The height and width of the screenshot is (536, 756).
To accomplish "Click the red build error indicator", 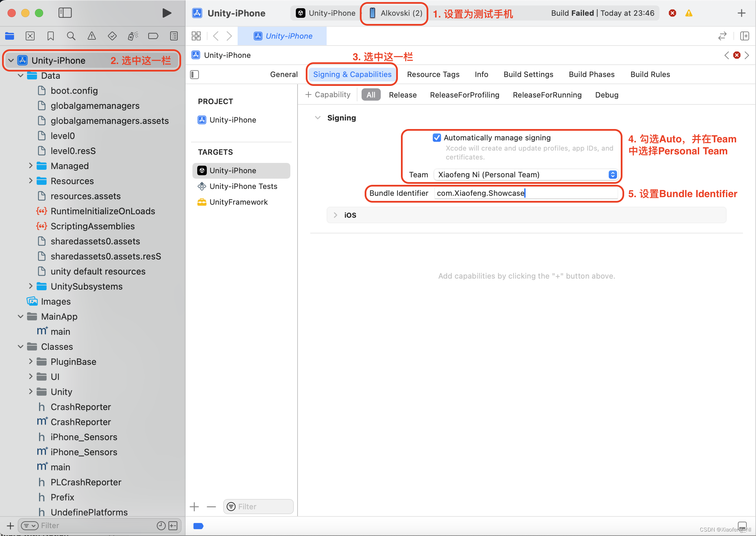I will point(672,13).
